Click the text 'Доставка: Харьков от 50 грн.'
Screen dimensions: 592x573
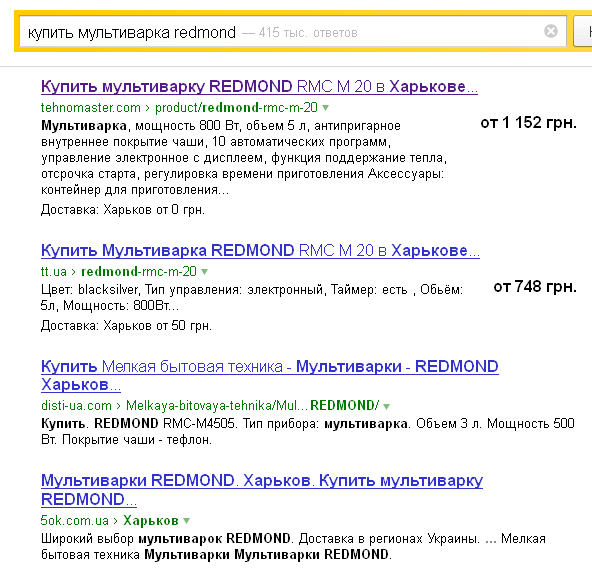[126, 325]
